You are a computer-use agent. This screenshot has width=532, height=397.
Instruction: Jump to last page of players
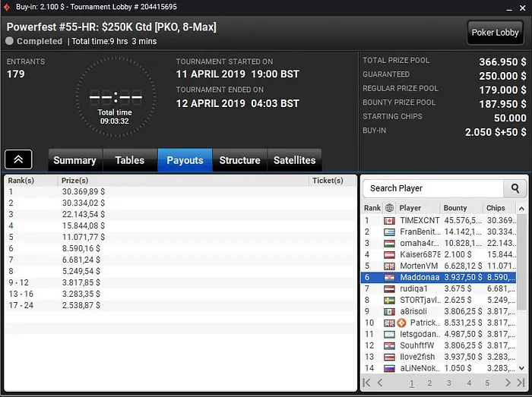tap(521, 383)
